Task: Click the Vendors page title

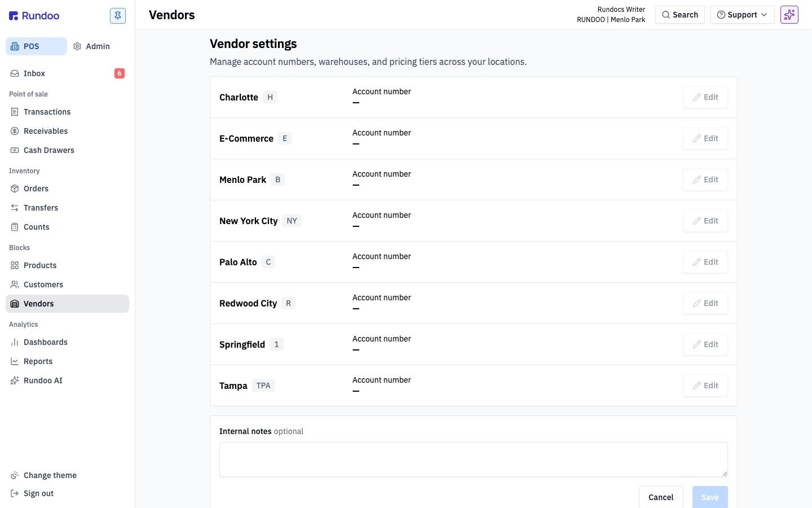Action: pos(172,15)
